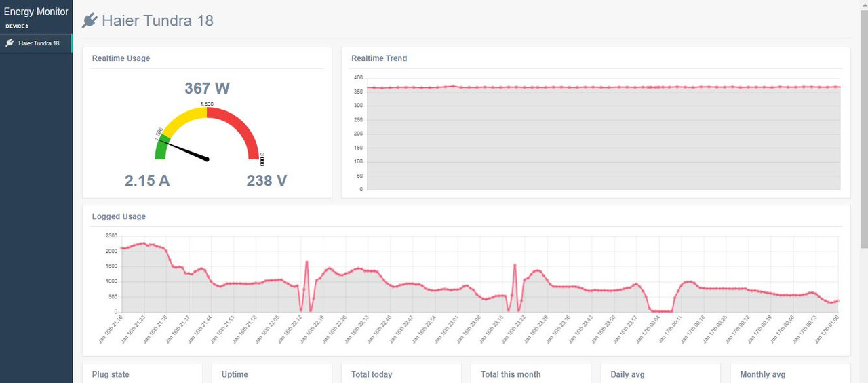Click the DEVICES sidebar section label
Screen dimensions: 868x383
[17, 26]
